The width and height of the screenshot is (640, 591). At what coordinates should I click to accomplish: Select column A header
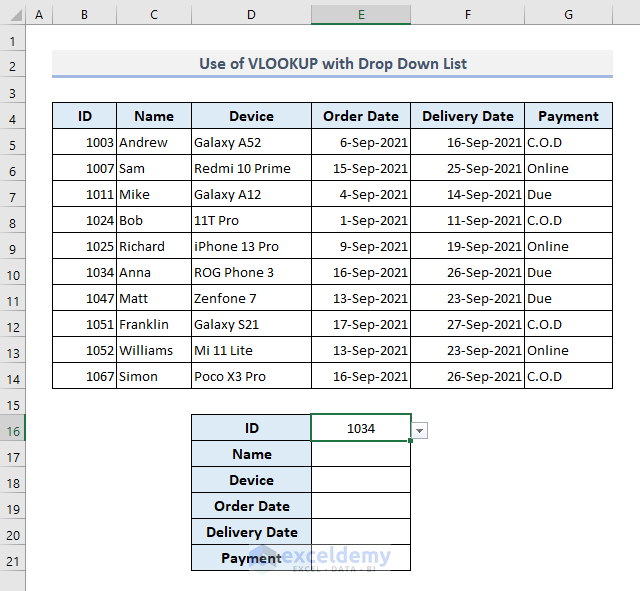[39, 15]
